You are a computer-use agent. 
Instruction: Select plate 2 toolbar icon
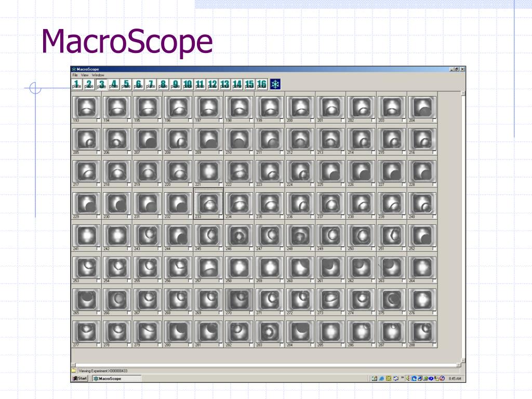[x=89, y=84]
